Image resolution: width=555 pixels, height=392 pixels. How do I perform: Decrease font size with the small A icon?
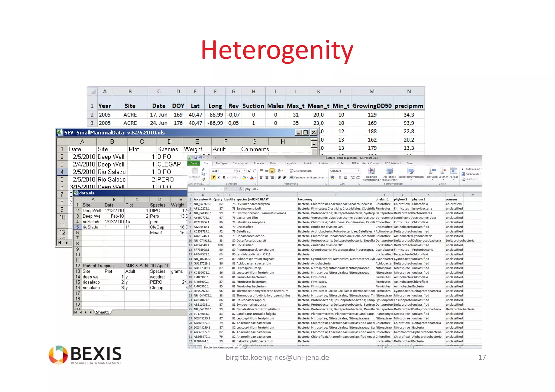254,171
